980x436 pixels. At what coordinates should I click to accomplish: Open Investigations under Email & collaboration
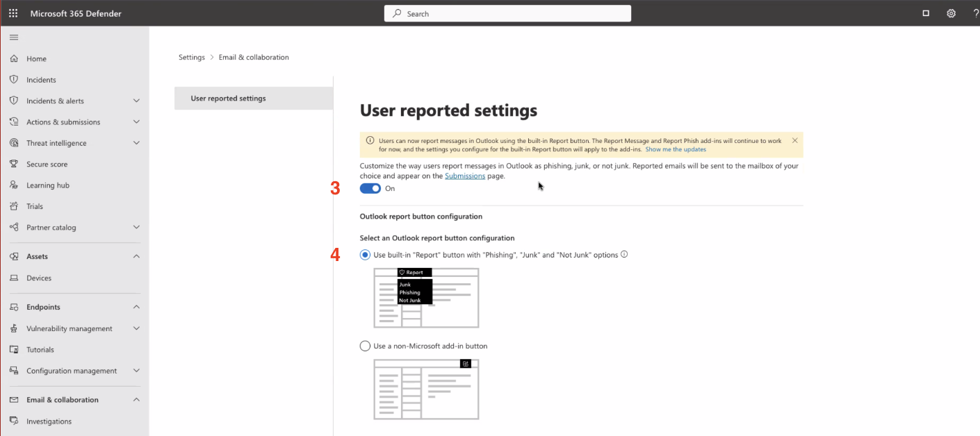(49, 421)
